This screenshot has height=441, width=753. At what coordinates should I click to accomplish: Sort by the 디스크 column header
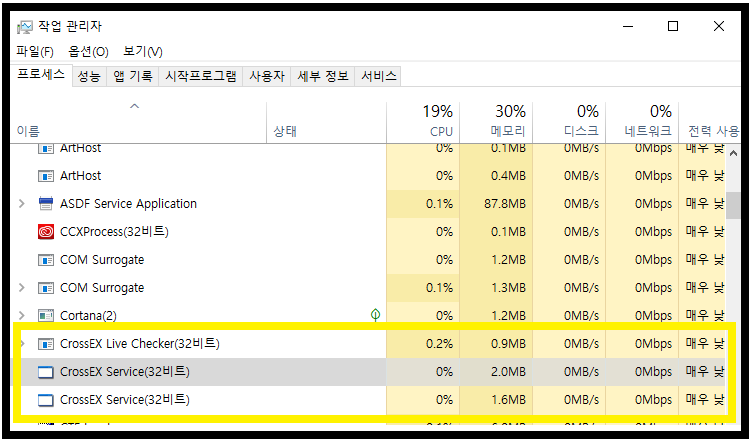569,122
